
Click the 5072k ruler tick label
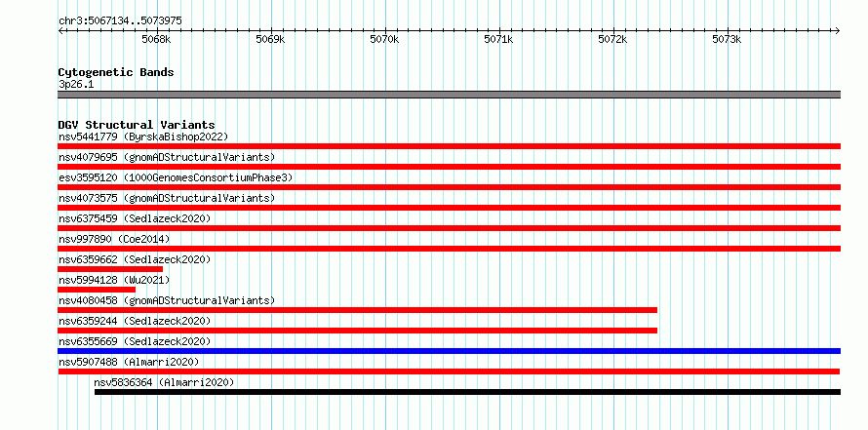(x=612, y=40)
